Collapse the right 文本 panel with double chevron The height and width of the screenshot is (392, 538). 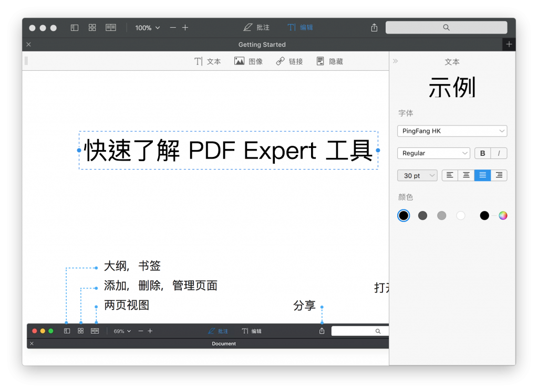[x=395, y=61]
